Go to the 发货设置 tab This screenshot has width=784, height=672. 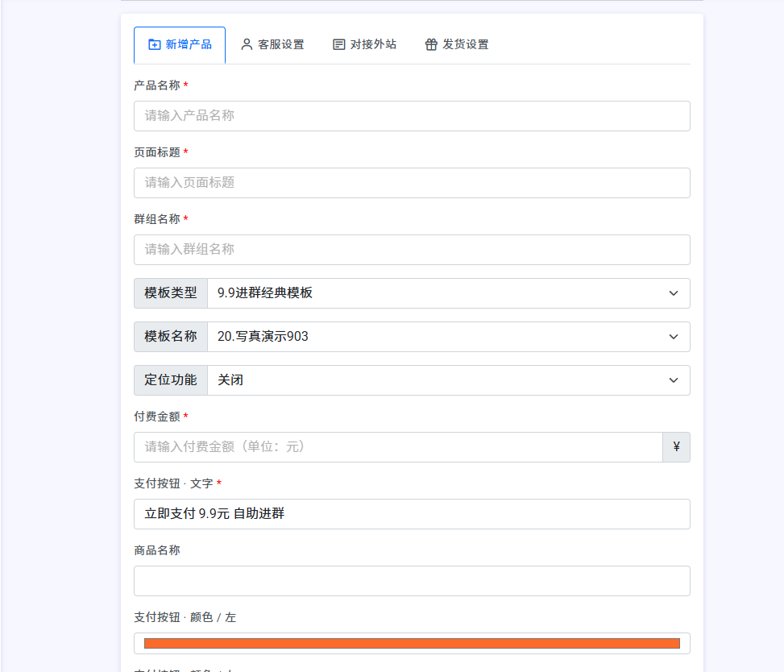[x=457, y=44]
